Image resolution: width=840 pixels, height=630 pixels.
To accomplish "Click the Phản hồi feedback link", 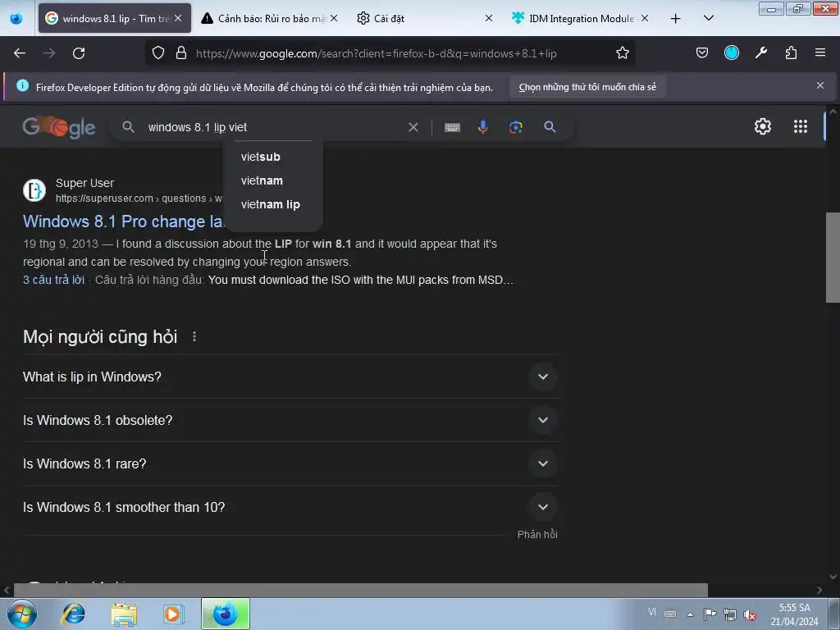I will (x=537, y=535).
